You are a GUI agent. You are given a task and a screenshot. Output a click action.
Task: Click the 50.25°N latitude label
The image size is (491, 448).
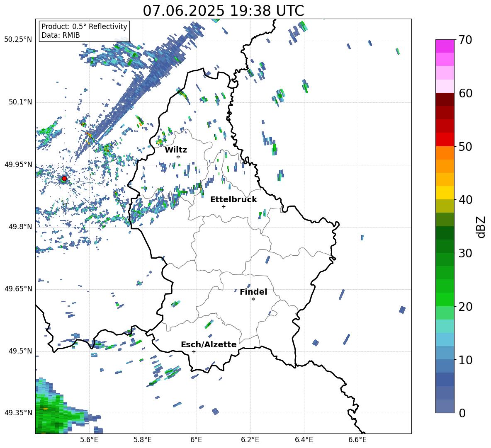(x=18, y=40)
